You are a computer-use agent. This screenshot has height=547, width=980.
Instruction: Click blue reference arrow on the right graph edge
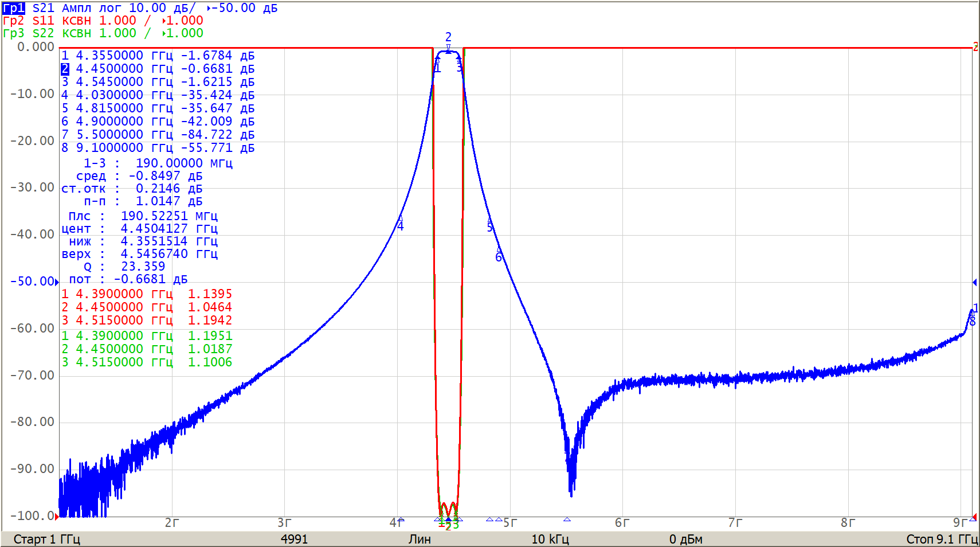tap(974, 282)
